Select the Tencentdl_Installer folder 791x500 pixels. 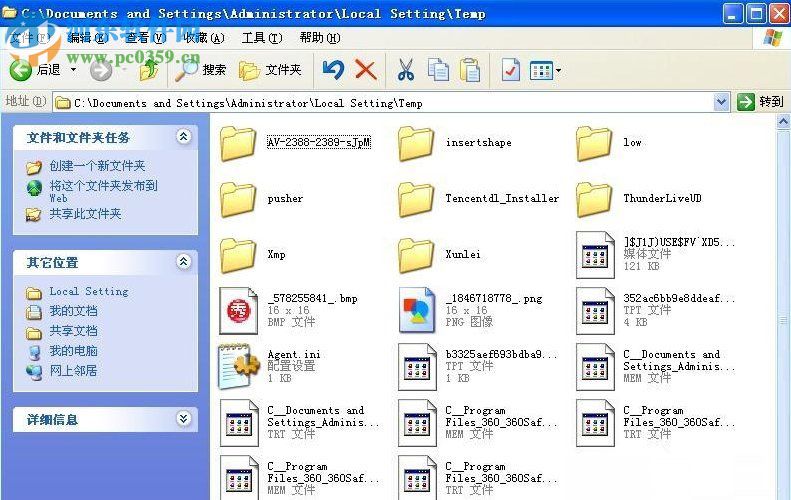pyautogui.click(x=478, y=199)
